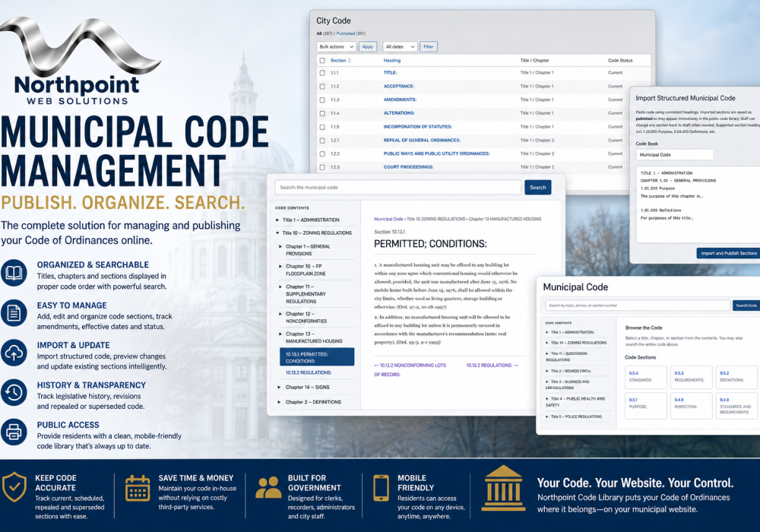Click the people Built for Government icon

click(x=268, y=487)
